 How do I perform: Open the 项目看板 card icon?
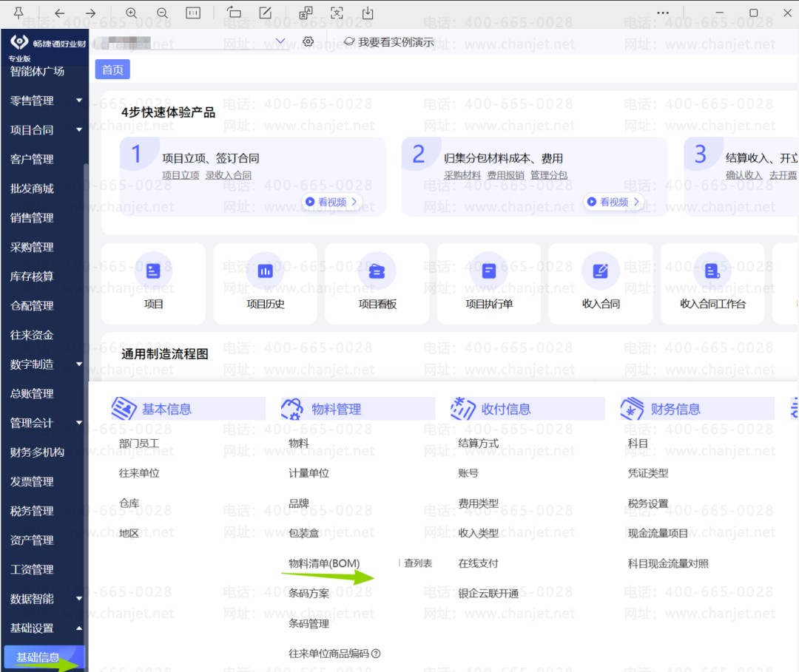tap(377, 271)
